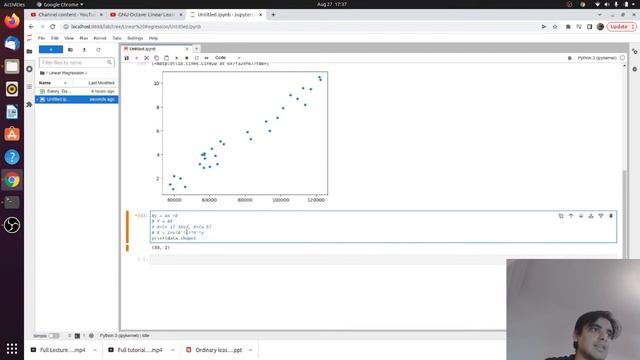Cut the selected cell with scissors icon

(x=147, y=58)
